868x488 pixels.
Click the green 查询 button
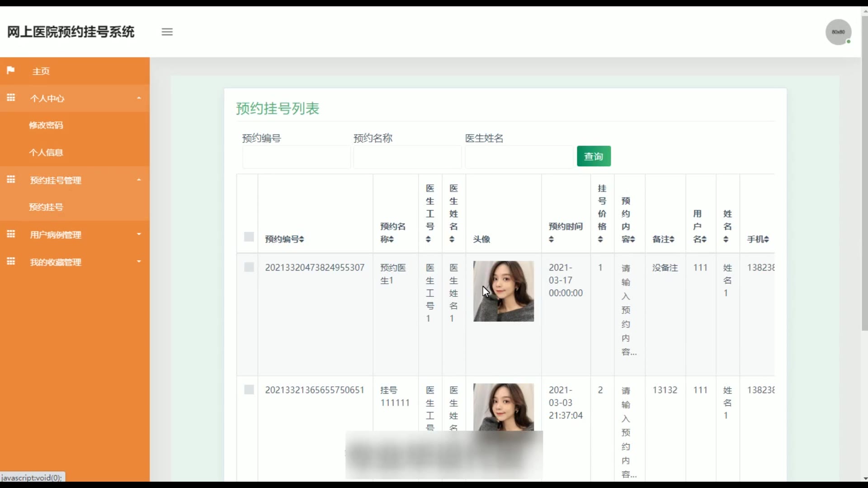(593, 156)
